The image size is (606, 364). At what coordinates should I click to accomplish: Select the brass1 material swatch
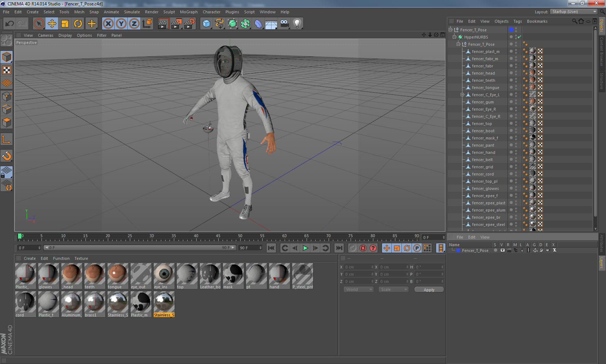coord(95,304)
